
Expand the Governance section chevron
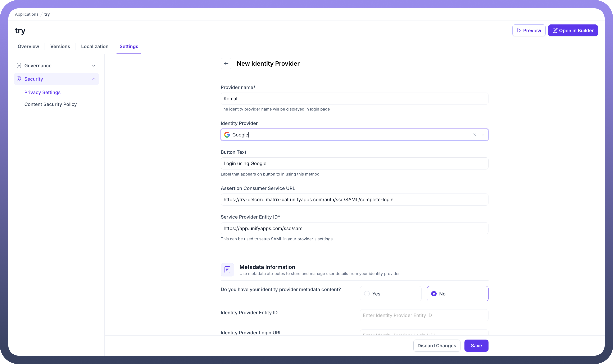94,65
